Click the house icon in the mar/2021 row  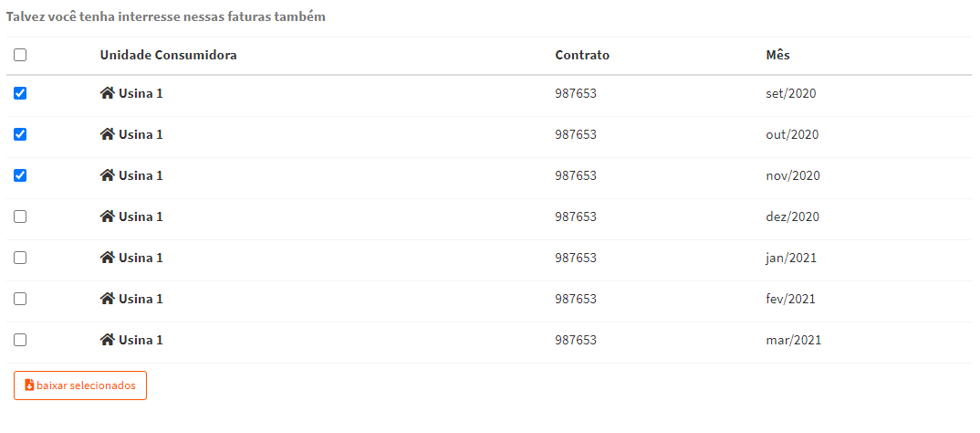tap(107, 340)
